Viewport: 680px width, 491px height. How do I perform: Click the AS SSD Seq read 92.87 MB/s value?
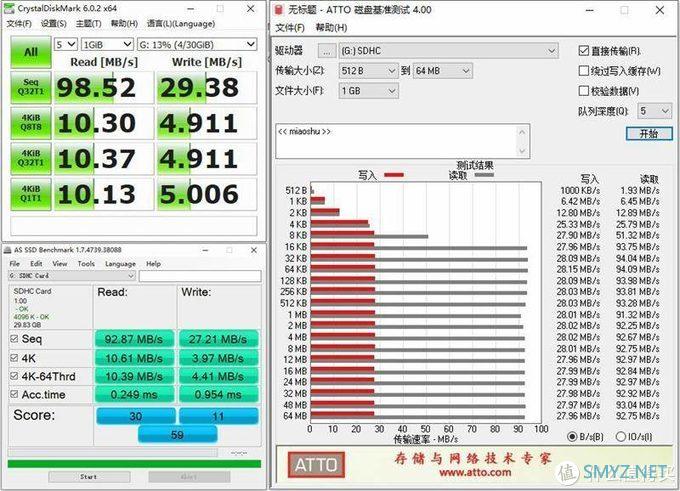[x=134, y=339]
